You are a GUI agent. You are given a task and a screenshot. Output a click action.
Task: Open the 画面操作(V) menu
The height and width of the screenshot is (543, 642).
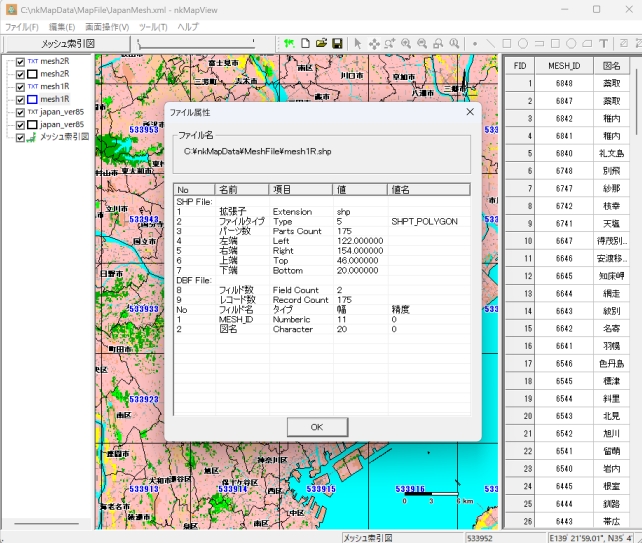coord(107,26)
